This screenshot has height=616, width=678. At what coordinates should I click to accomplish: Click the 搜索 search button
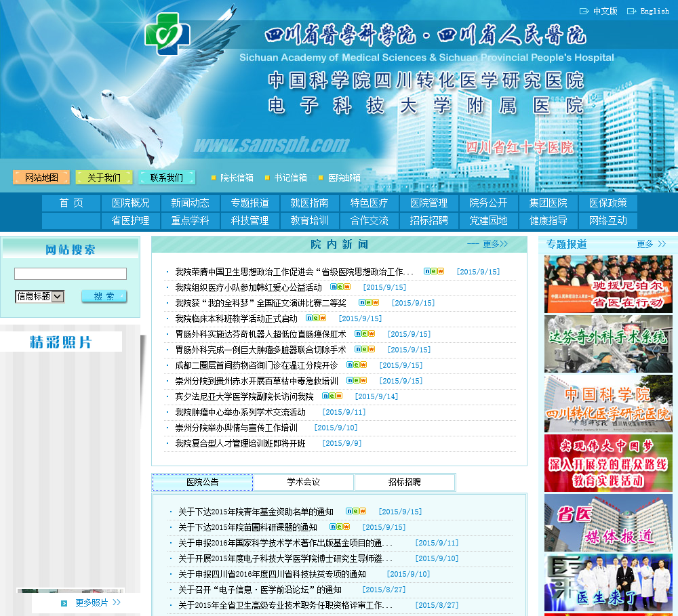pos(104,296)
